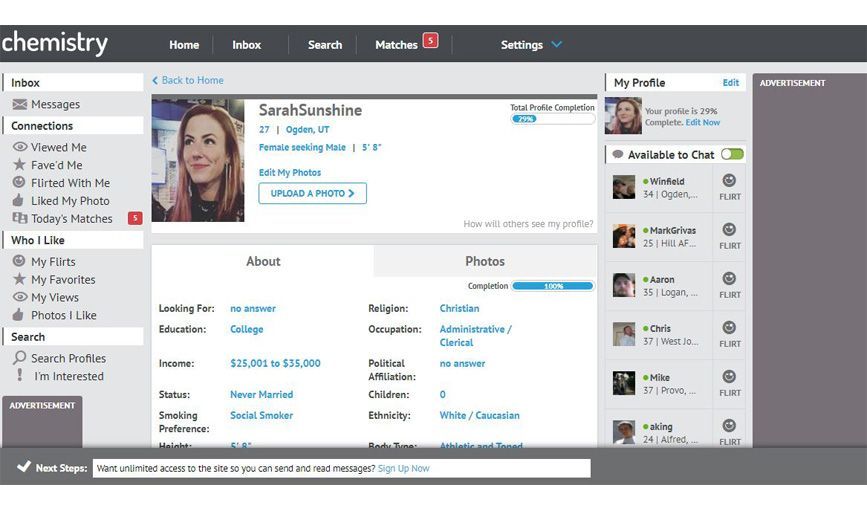Viewport: 867px width, 521px height.
Task: Click the Back to Home link
Action: pos(188,80)
